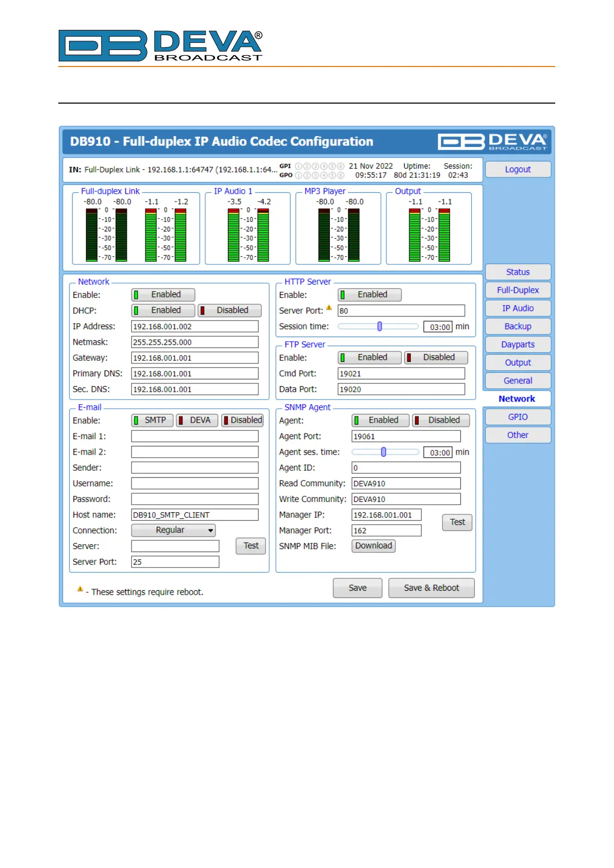Click the GPI indicator number 1
Viewport: 614px width, 868px height.
[298, 166]
